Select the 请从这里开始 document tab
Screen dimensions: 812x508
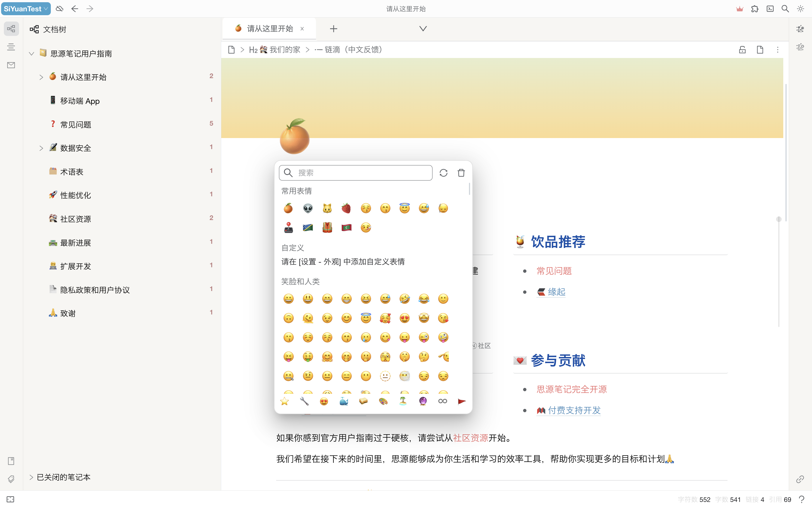[x=270, y=28]
